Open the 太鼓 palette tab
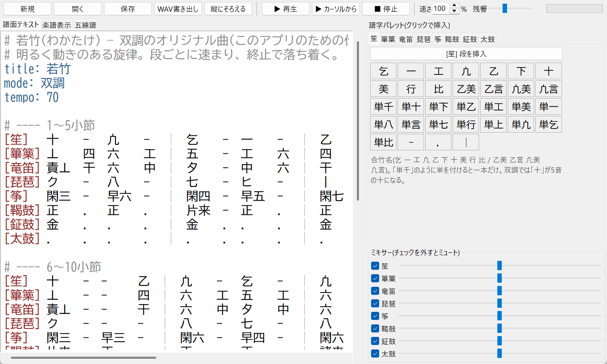Viewport: 607px width, 364px height. tap(488, 39)
